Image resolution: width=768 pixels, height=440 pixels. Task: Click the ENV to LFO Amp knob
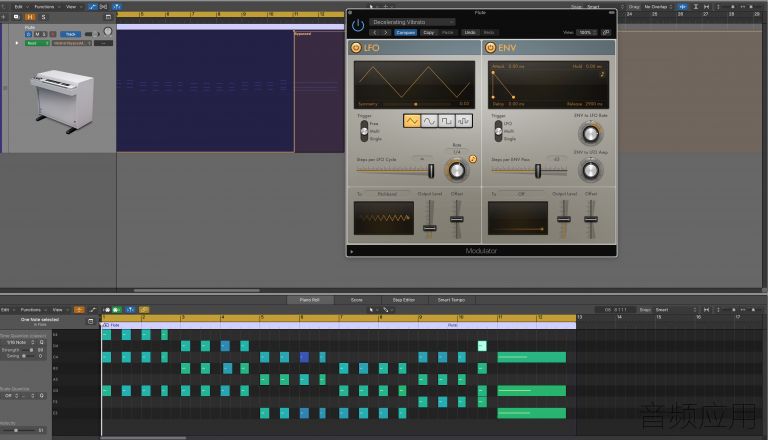click(591, 171)
